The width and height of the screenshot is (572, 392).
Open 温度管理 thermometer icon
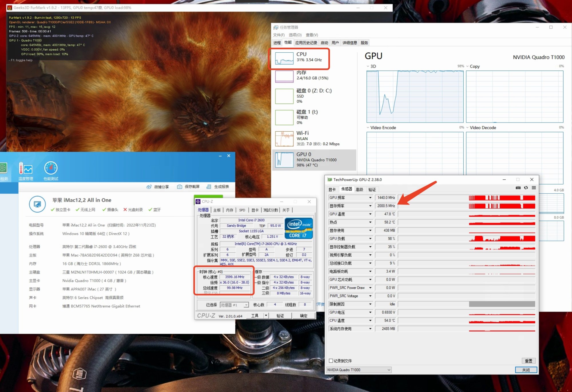click(25, 168)
